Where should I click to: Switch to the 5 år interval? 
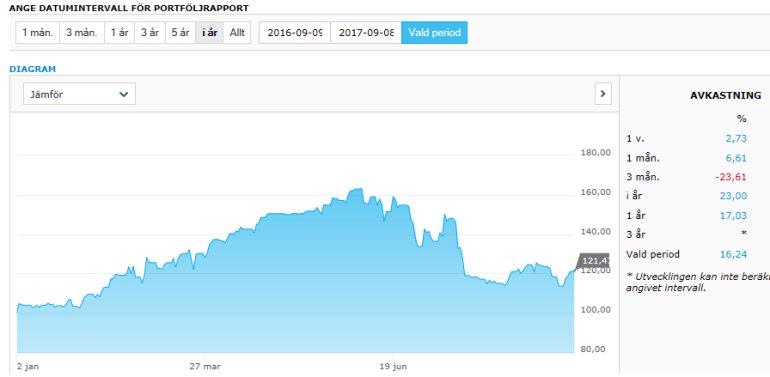(180, 33)
